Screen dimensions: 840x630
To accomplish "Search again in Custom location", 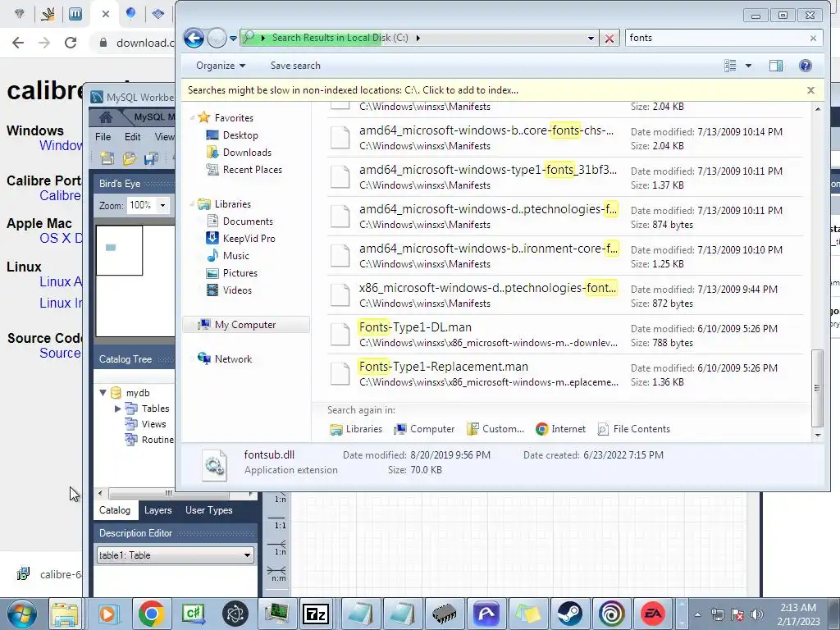I will coord(495,429).
